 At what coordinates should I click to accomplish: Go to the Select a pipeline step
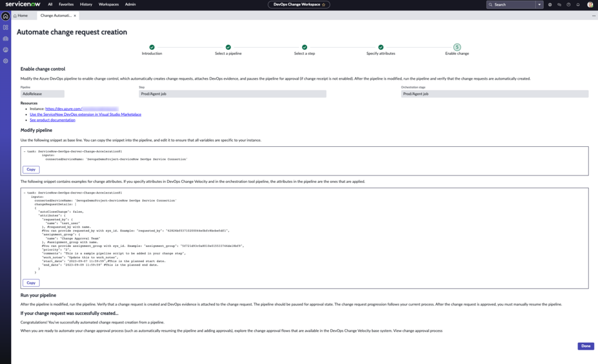[228, 50]
